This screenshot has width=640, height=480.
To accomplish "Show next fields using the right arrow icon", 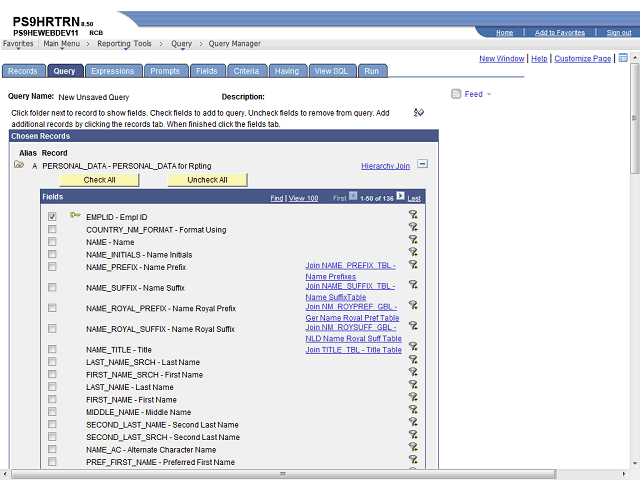I will (x=400, y=196).
